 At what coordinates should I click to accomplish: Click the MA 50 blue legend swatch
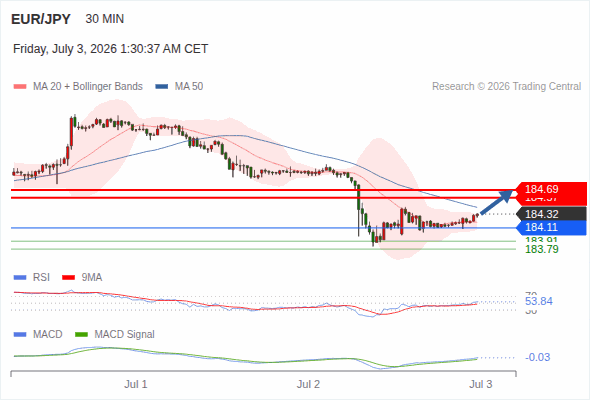[162, 87]
